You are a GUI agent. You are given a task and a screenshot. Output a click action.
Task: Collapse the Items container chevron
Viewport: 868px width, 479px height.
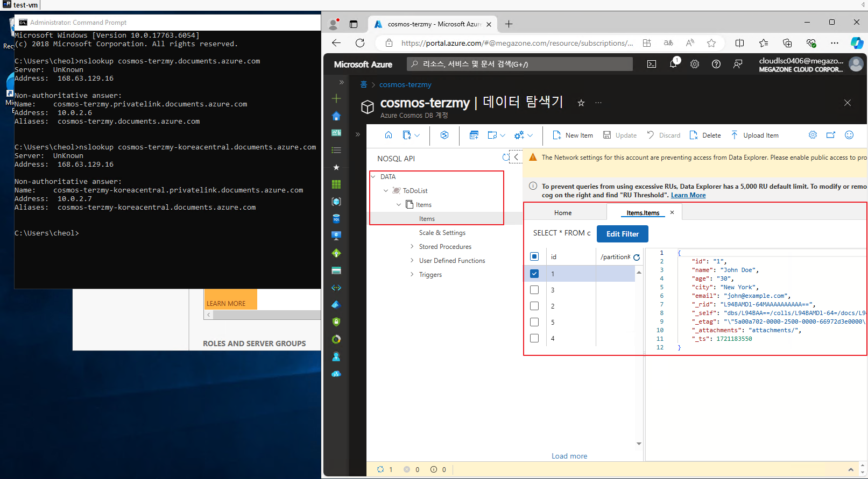(399, 204)
